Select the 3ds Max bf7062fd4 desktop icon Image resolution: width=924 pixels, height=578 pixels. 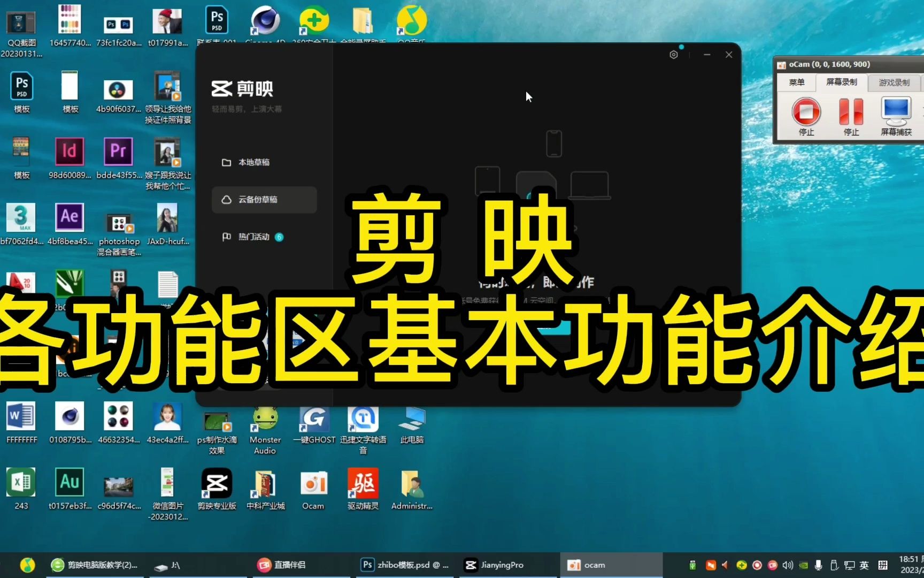[x=21, y=224]
